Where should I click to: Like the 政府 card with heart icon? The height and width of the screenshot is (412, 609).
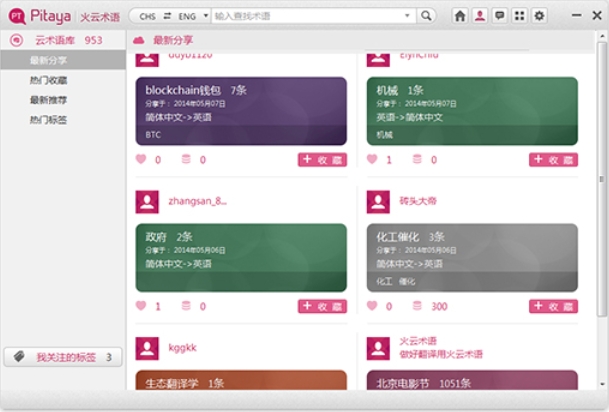pyautogui.click(x=141, y=306)
